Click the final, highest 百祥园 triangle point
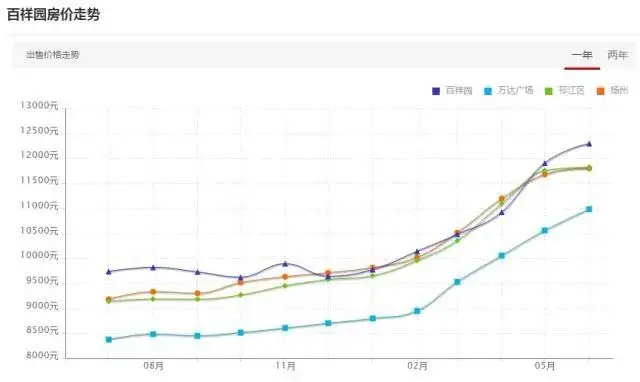 [589, 144]
